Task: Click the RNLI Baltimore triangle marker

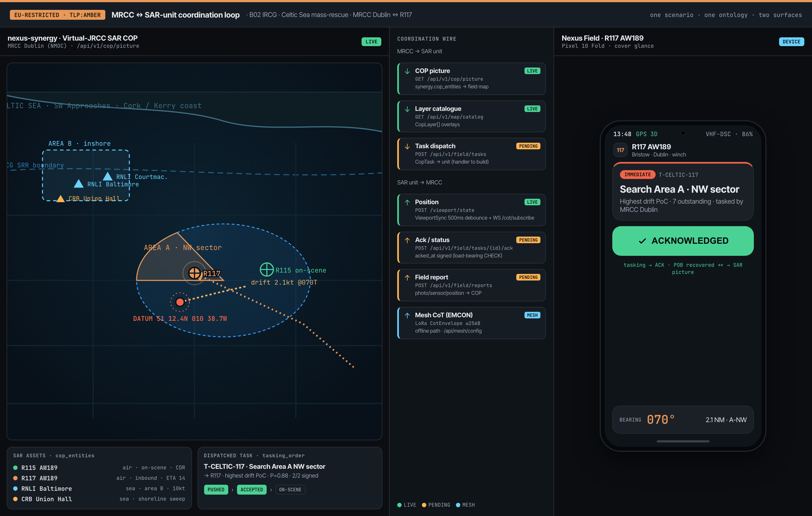Action: (78, 184)
